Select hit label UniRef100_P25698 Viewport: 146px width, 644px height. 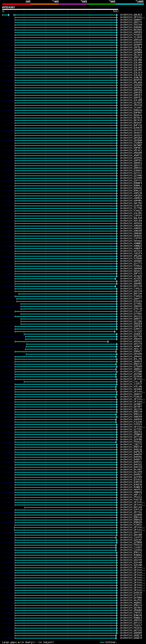pyautogui.click(x=131, y=259)
